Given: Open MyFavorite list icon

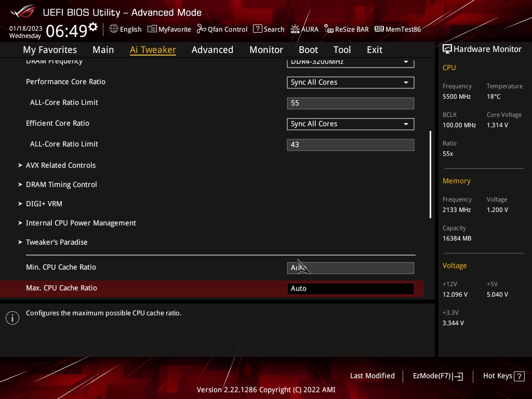Looking at the screenshot, I should click(x=152, y=29).
